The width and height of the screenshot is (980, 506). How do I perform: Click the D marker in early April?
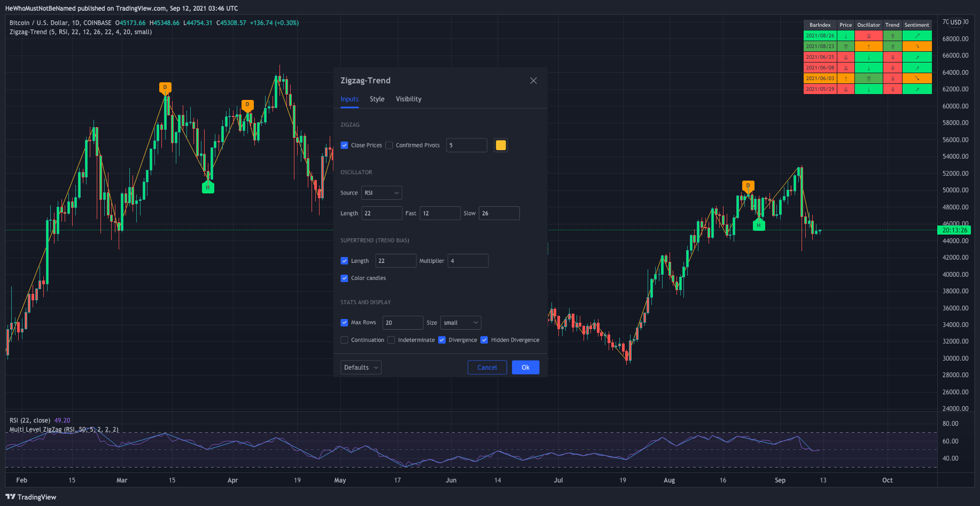coord(247,105)
